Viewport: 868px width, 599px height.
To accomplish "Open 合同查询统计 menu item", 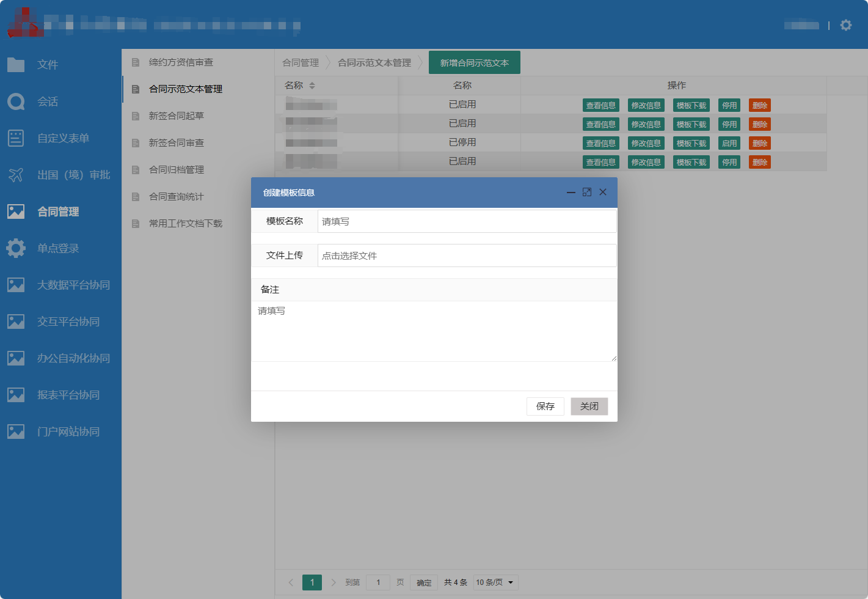I will click(177, 197).
